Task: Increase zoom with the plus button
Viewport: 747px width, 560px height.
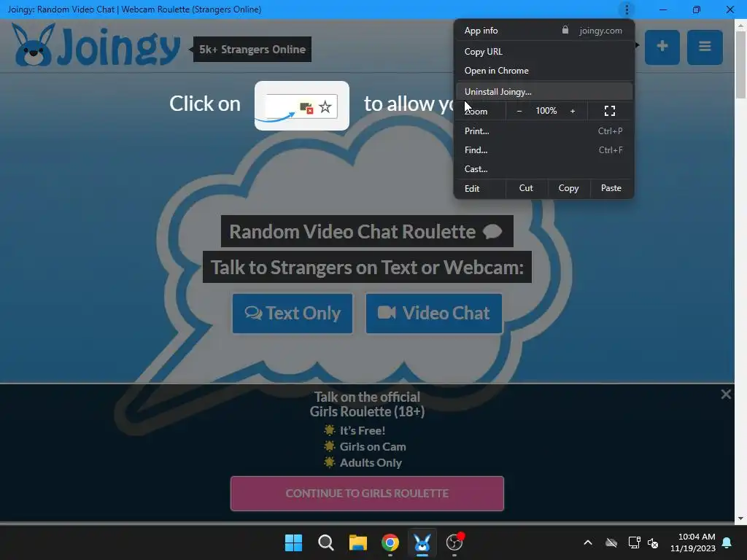Action: pyautogui.click(x=573, y=111)
